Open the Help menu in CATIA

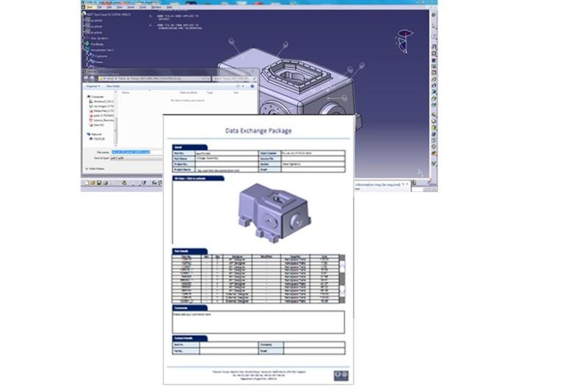tap(169, 7)
